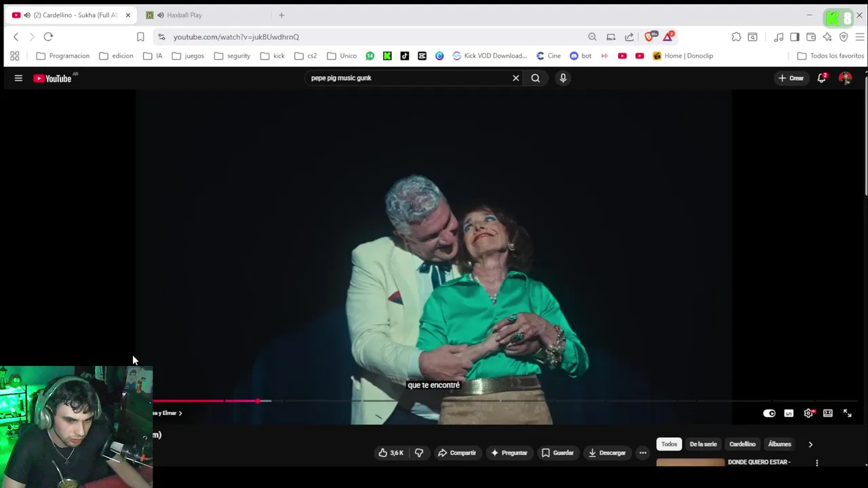This screenshot has height=488, width=868.
Task: Open Home | Donoclip bookmark
Action: click(x=683, y=56)
